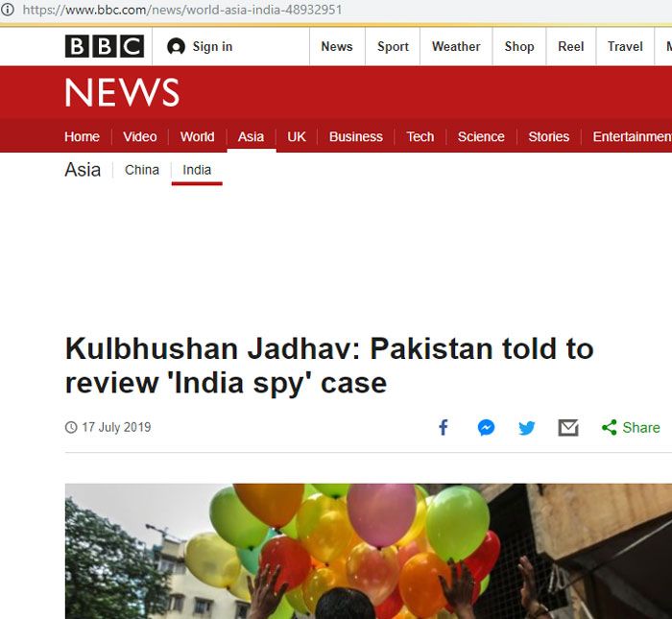This screenshot has height=619, width=672.
Task: Open the Weather section
Action: (456, 46)
